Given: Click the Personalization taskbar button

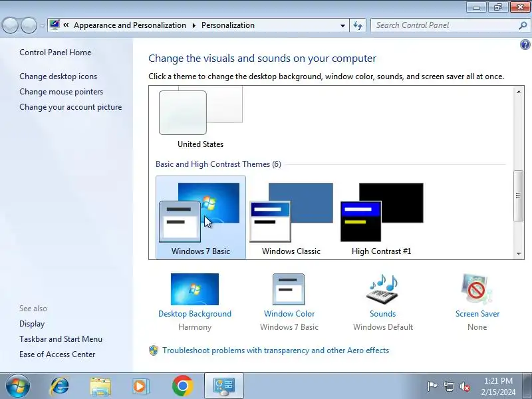Looking at the screenshot, I should click(224, 386).
